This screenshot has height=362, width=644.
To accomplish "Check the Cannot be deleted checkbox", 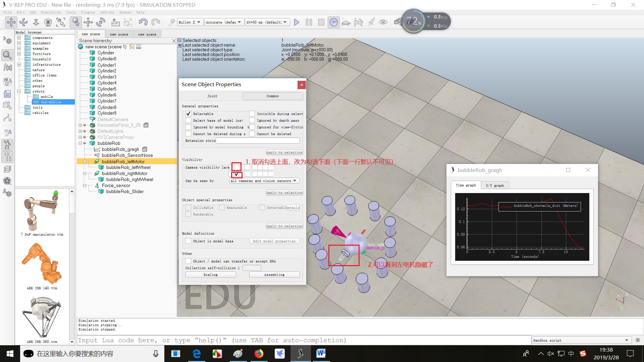I will coord(252,134).
